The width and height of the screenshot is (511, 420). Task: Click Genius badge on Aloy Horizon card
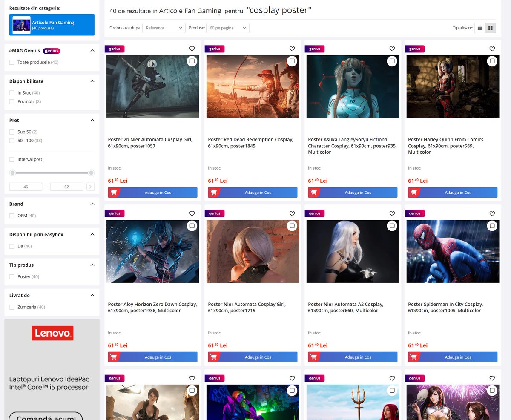(x=115, y=213)
